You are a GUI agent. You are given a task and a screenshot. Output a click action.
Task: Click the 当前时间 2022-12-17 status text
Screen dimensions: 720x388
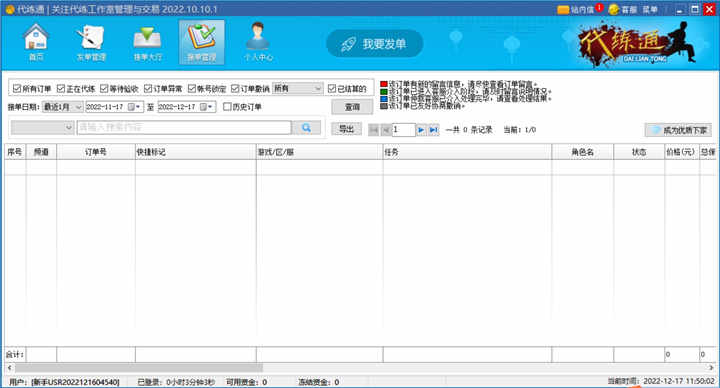(x=661, y=381)
